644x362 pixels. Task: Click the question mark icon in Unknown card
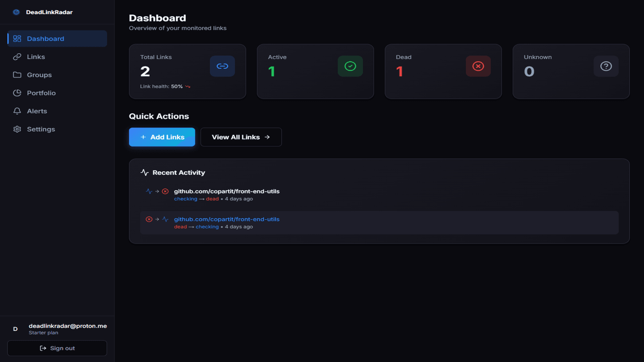coord(606,66)
